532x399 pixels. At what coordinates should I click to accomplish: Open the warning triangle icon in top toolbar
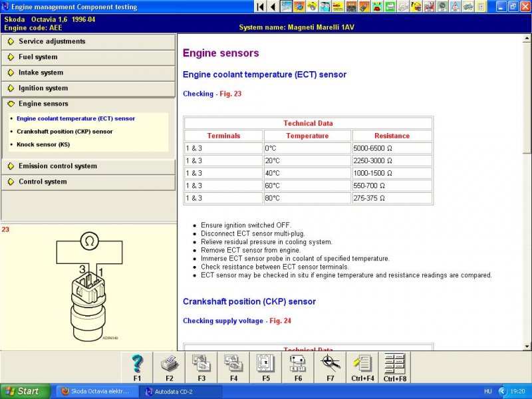tap(455, 7)
